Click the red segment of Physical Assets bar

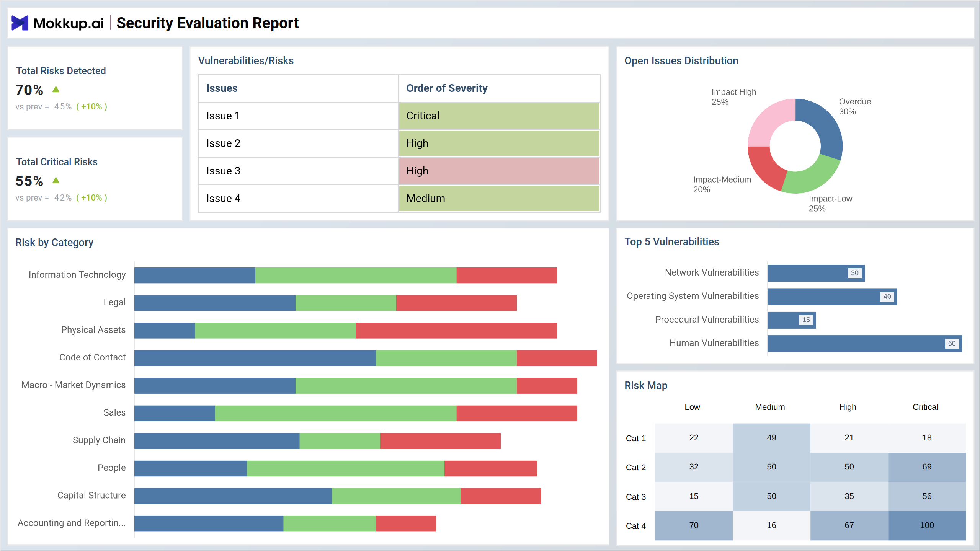click(x=456, y=331)
